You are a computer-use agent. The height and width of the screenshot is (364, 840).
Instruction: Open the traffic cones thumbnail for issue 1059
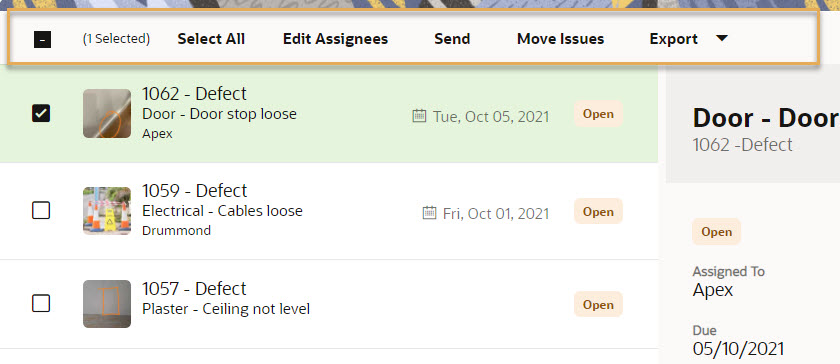tap(107, 211)
